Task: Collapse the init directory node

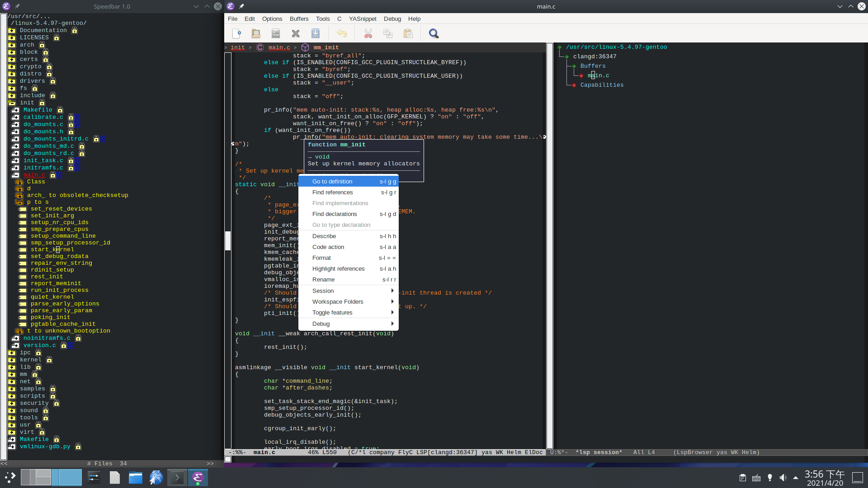Action: [x=12, y=103]
